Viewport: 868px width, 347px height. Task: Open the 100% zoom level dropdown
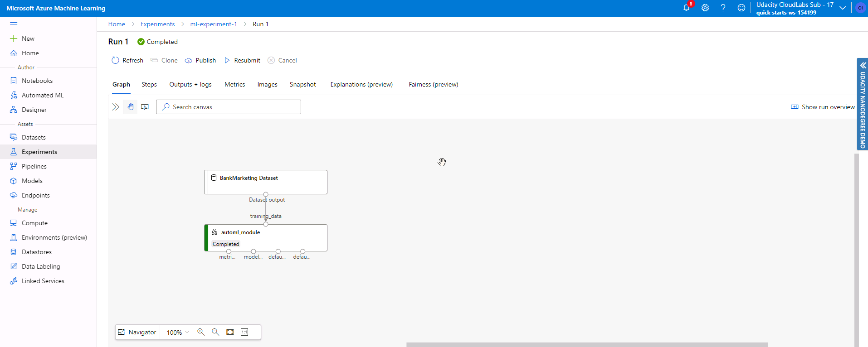click(x=178, y=332)
